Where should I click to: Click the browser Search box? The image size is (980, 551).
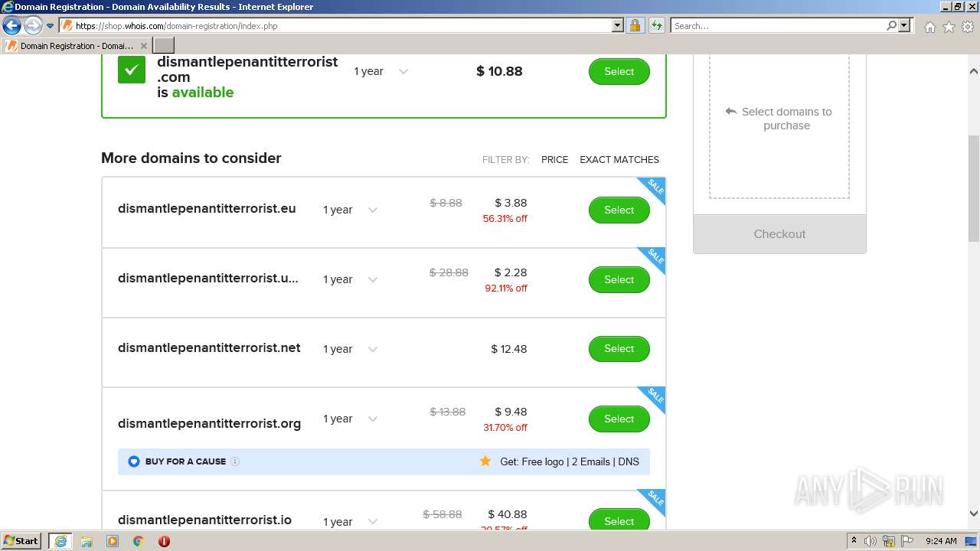tap(778, 25)
